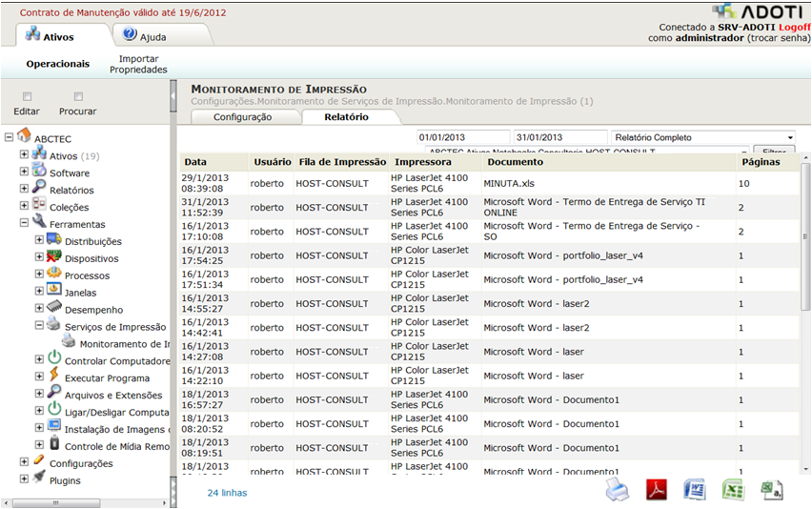
Task: Export report as CSV text file
Action: [772, 490]
